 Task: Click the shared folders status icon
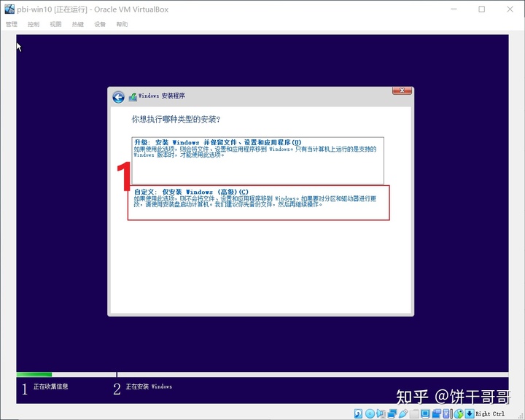pos(414,413)
